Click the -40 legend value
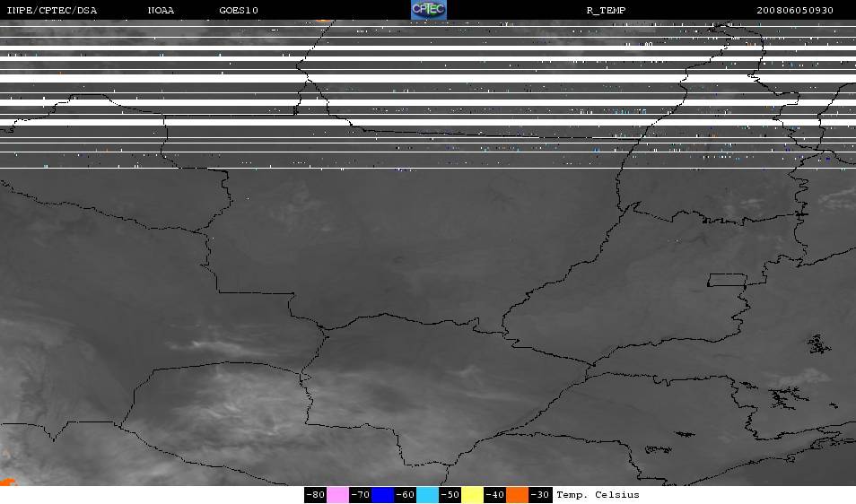This screenshot has height=504, width=856. (494, 495)
